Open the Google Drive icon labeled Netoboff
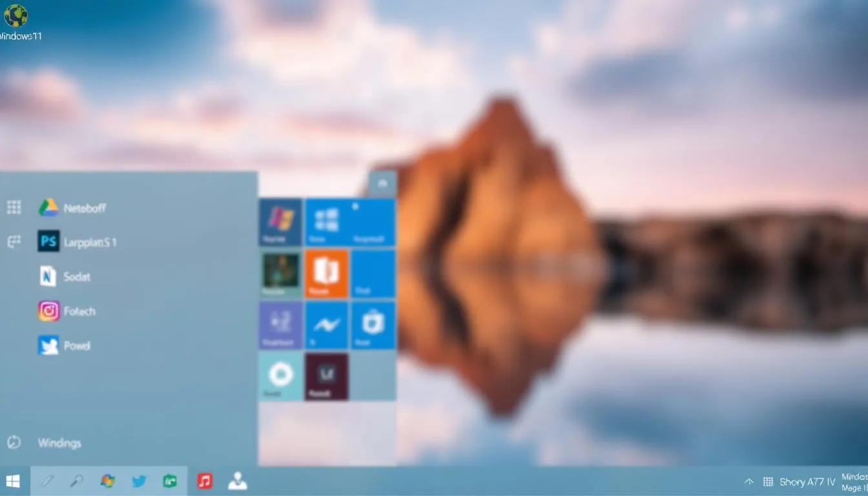Image resolution: width=868 pixels, height=496 pixels. pyautogui.click(x=48, y=208)
